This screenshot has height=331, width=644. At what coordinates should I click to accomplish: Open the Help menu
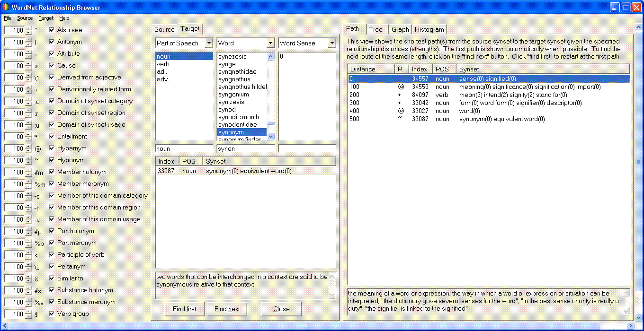(x=64, y=18)
